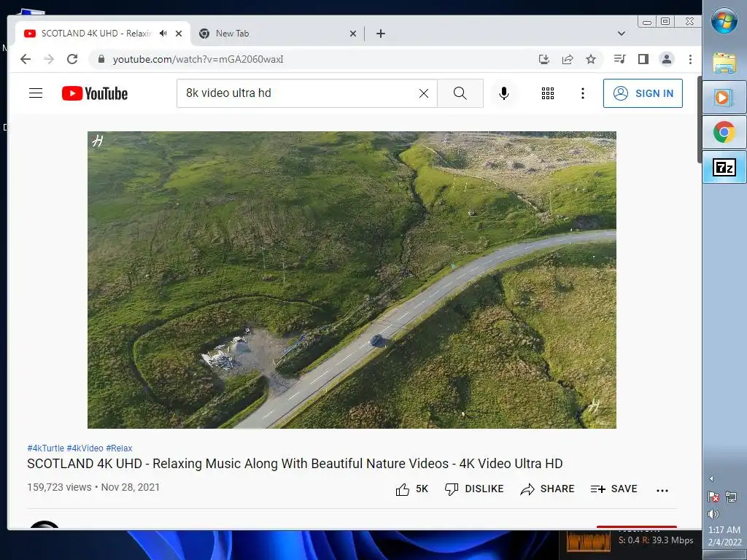
Task: Switch to the SCOTLAND 4K UHD tab
Action: coord(96,34)
